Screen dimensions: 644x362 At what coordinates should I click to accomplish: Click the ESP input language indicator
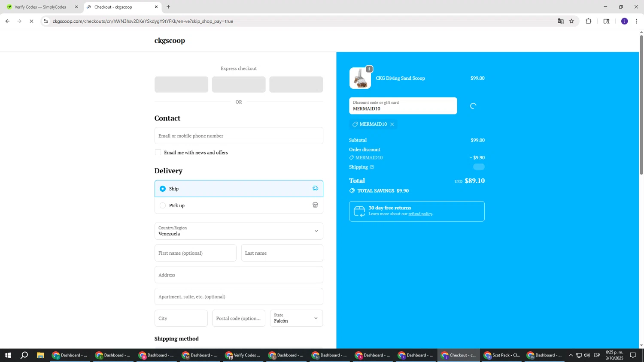click(597, 355)
